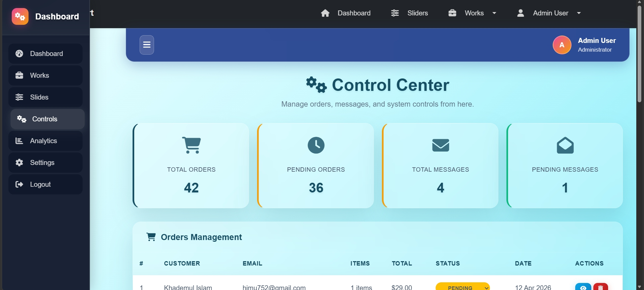This screenshot has width=644, height=290.
Task: Click the ACTIONS column header
Action: click(589, 264)
